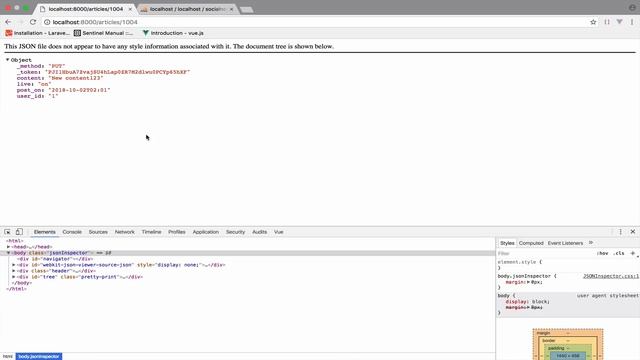Select the div id navigator element row

point(247,259)
